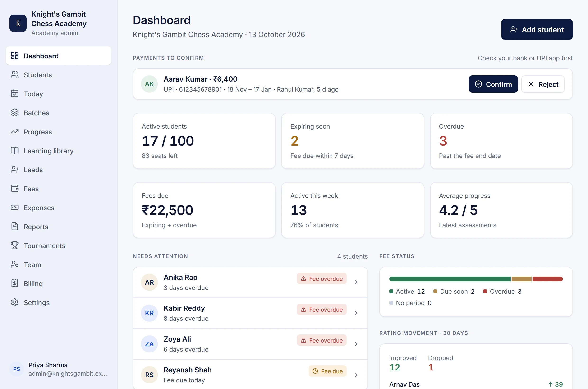The width and height of the screenshot is (588, 389).
Task: Click the Fees wallet icon
Action: 15,189
